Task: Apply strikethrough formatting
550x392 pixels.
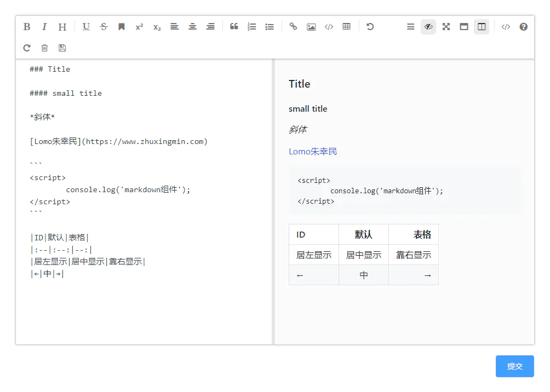Action: point(104,27)
